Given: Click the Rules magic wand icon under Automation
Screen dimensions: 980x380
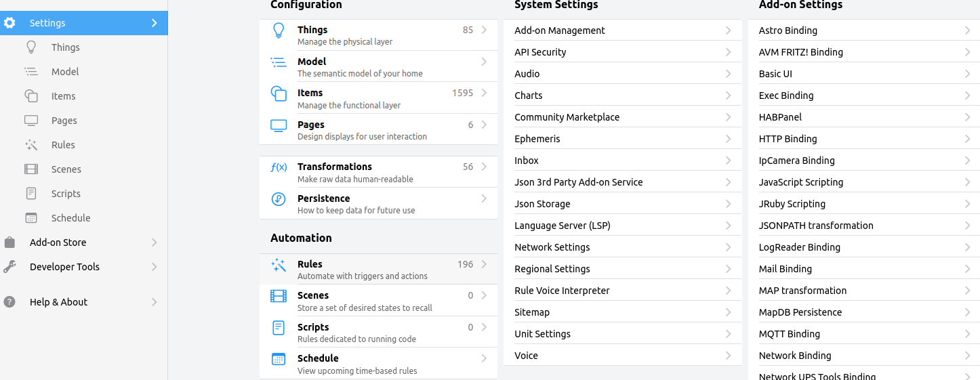Looking at the screenshot, I should [279, 265].
